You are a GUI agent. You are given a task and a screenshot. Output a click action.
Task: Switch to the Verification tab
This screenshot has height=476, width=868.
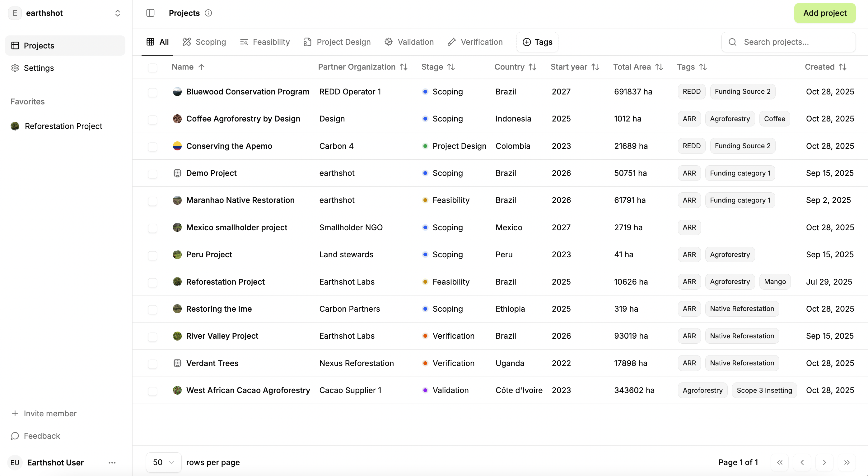[x=475, y=42]
